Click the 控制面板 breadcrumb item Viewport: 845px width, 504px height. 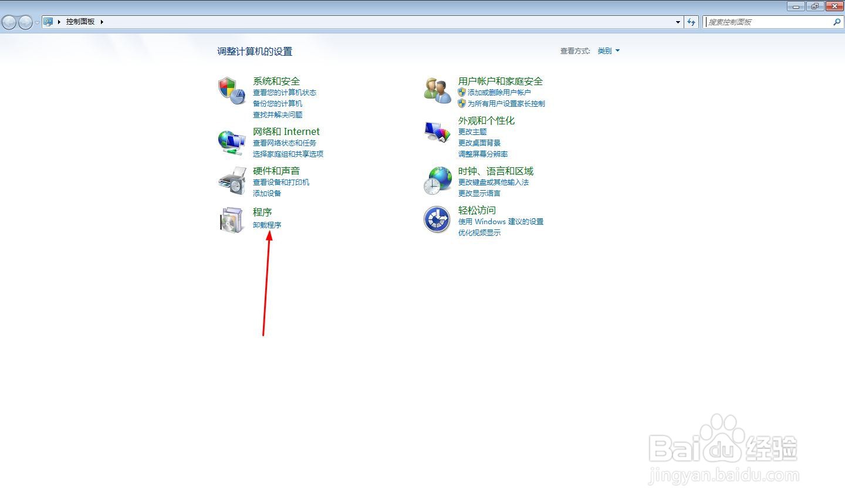pos(80,22)
